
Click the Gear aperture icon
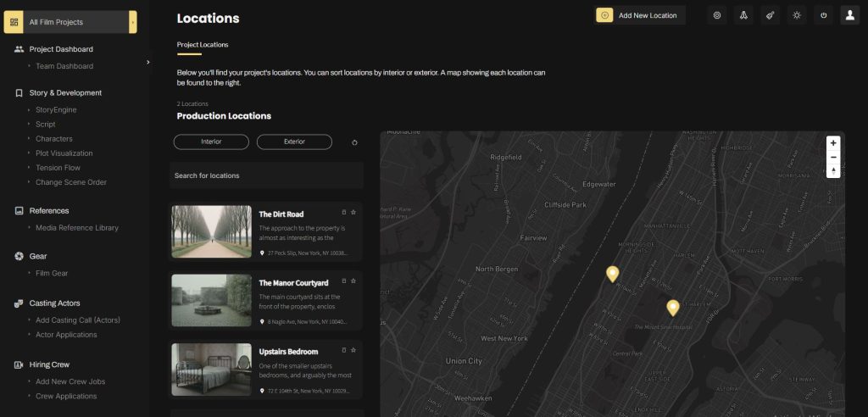click(x=19, y=257)
